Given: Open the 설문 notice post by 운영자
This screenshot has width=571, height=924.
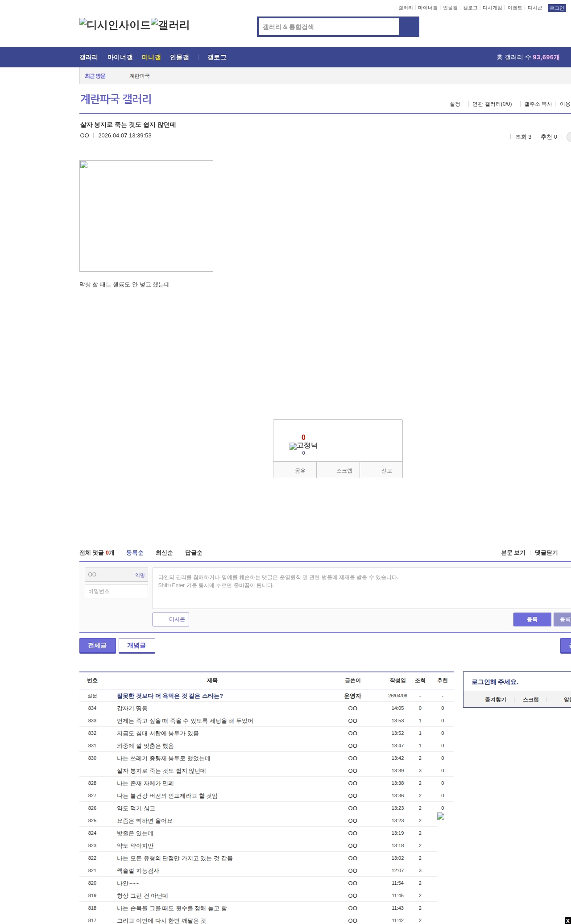Looking at the screenshot, I should (x=170, y=696).
